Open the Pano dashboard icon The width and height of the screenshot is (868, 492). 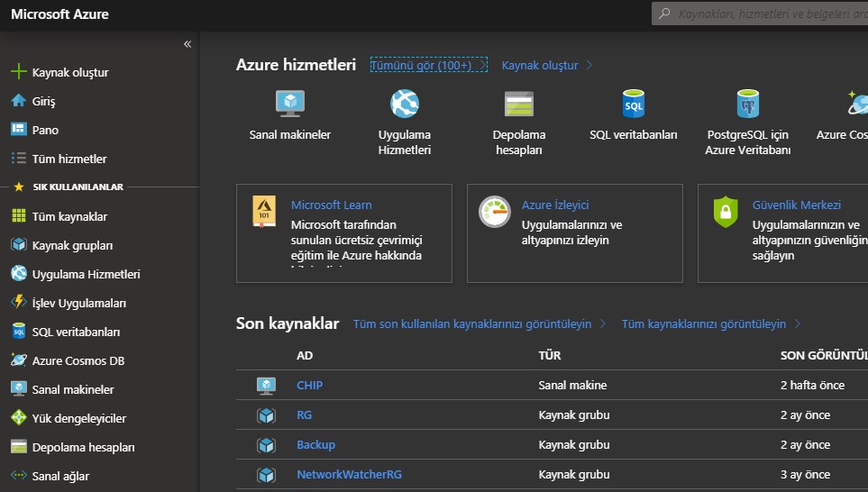(18, 129)
